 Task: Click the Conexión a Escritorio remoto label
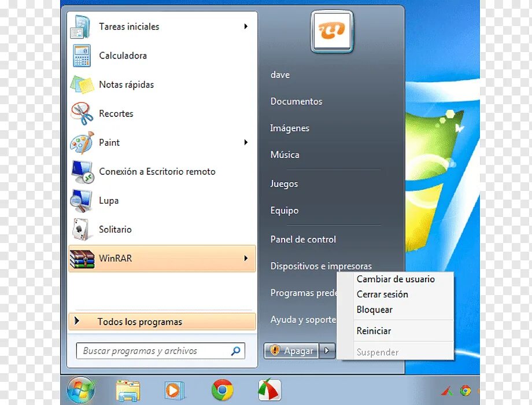[x=157, y=171]
